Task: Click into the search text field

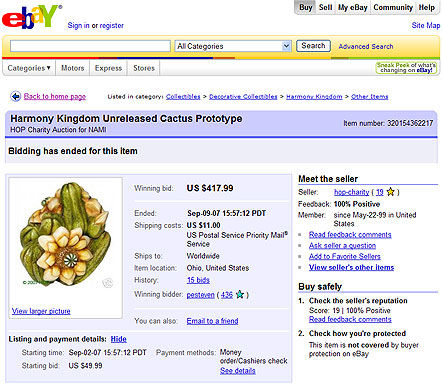Action: tap(90, 46)
